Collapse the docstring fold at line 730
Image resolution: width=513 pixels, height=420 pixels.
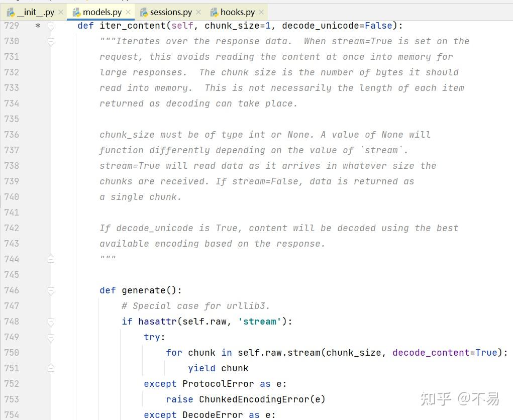[x=51, y=42]
